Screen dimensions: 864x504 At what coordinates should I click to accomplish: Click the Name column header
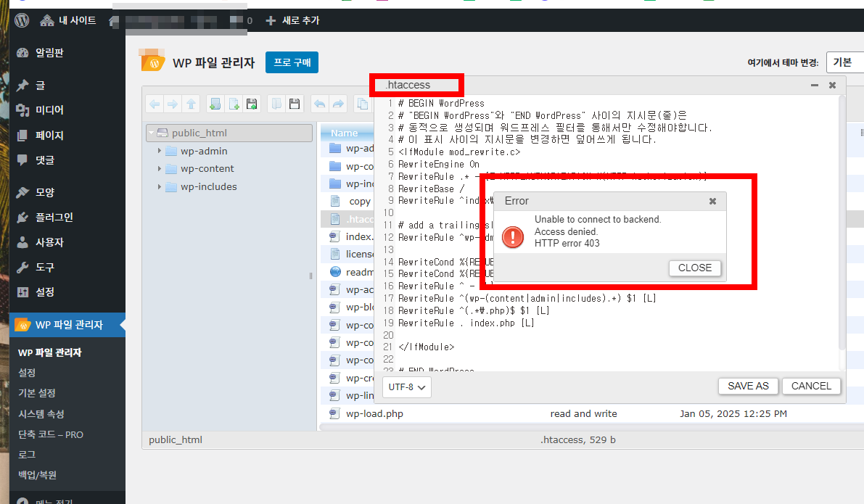(x=347, y=133)
